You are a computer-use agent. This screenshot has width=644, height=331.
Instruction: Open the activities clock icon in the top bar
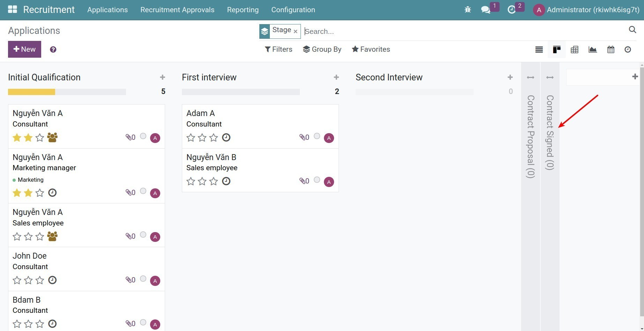511,10
